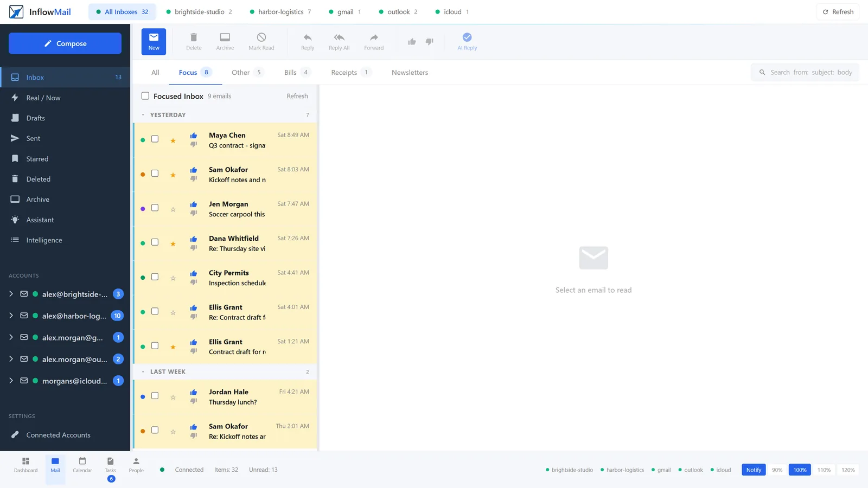Click the top-right Refresh button
Viewport: 868px width, 488px height.
(x=838, y=12)
